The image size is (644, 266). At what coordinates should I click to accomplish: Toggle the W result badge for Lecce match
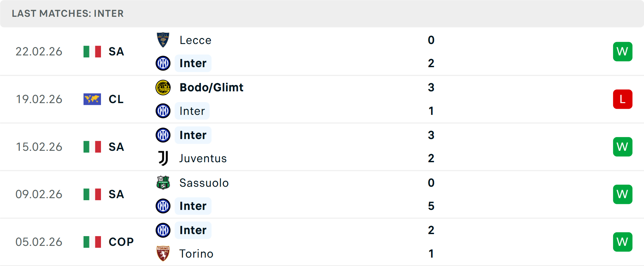click(x=623, y=51)
